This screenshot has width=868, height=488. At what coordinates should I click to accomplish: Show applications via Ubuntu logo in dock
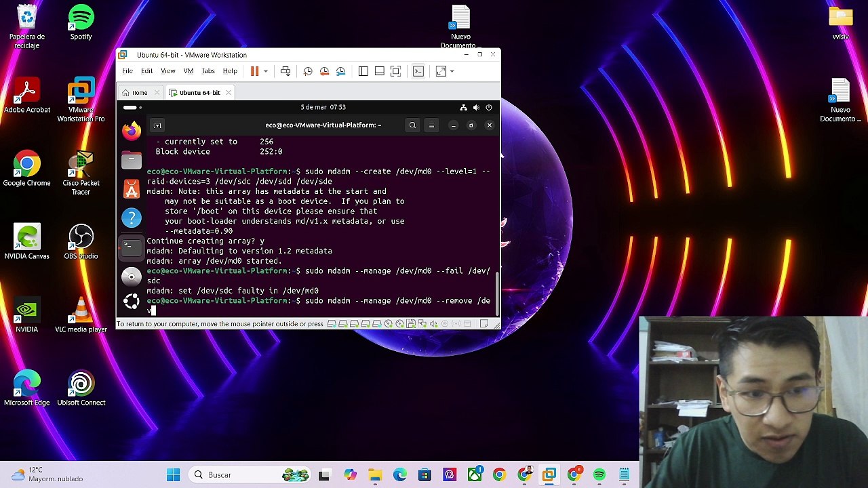[x=132, y=302]
